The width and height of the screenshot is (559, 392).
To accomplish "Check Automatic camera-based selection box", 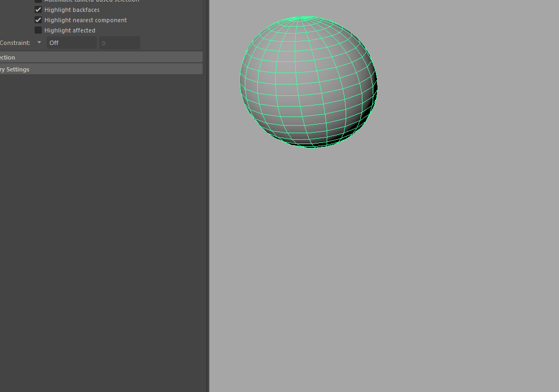I will click(38, 1).
